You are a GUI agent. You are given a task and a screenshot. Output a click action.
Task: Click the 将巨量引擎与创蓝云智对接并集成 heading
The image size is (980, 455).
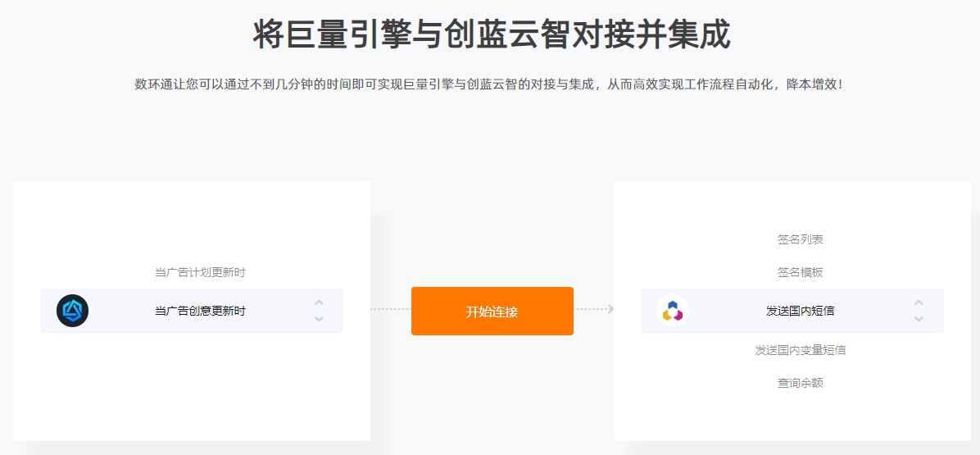492,34
